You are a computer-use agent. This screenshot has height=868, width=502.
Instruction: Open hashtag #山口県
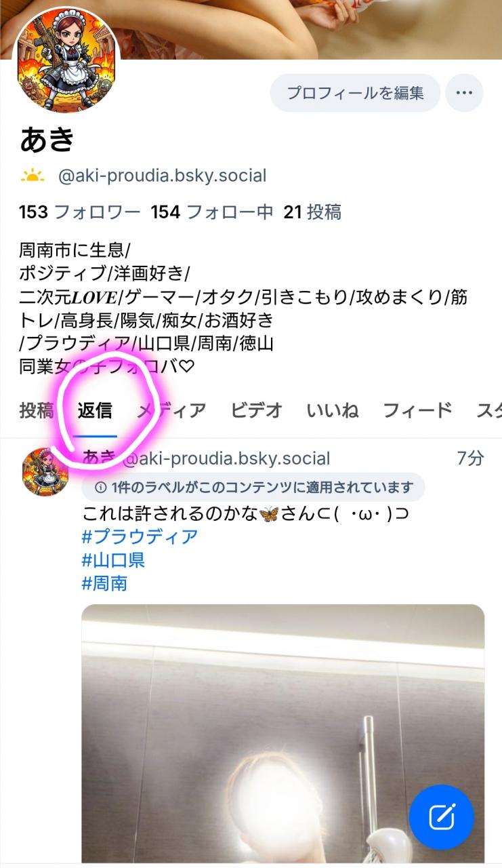[113, 560]
